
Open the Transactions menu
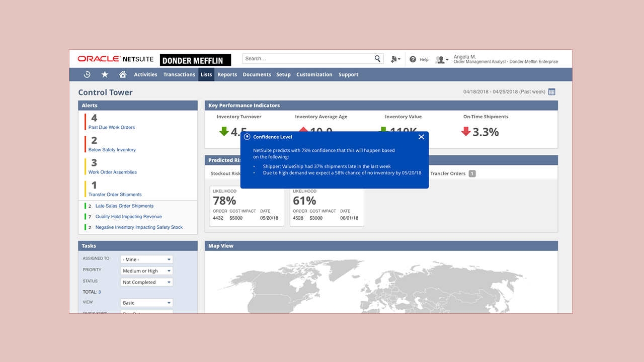tap(179, 74)
